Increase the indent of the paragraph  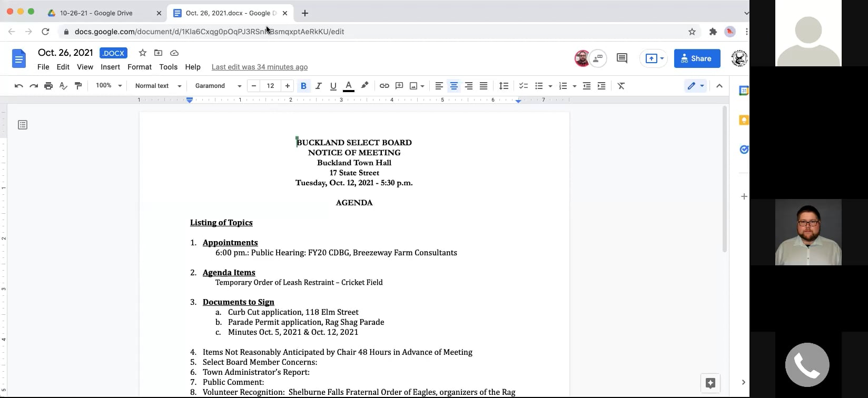(601, 86)
